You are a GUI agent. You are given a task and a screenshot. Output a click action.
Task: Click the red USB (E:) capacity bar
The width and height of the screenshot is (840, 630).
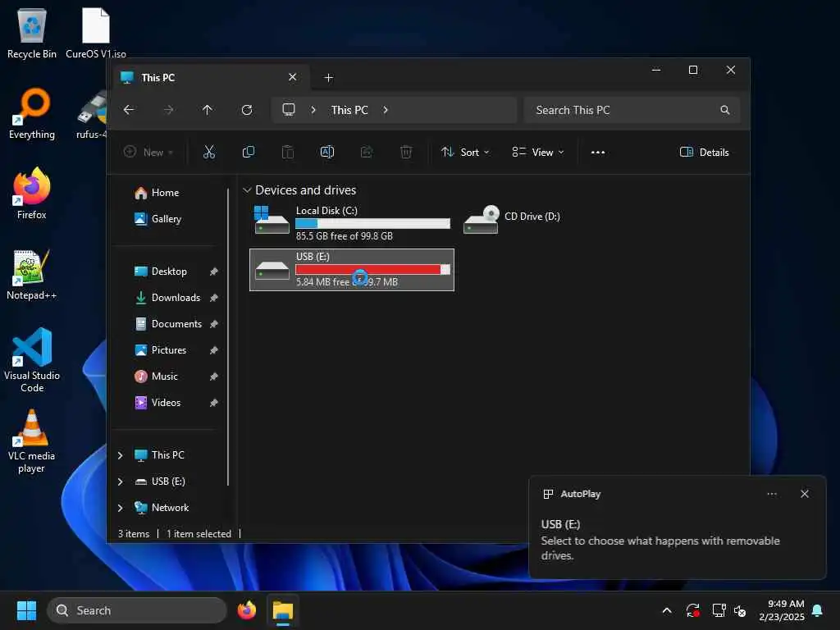pyautogui.click(x=373, y=269)
